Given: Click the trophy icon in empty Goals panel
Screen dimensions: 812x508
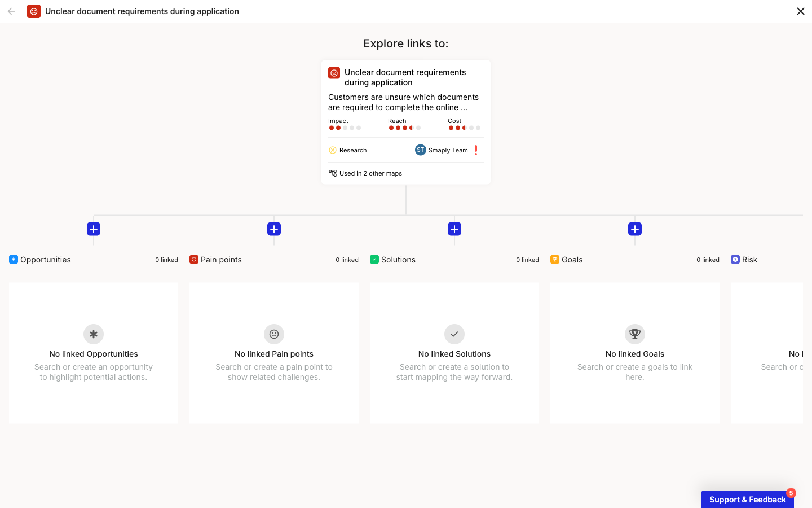Looking at the screenshot, I should pos(635,334).
